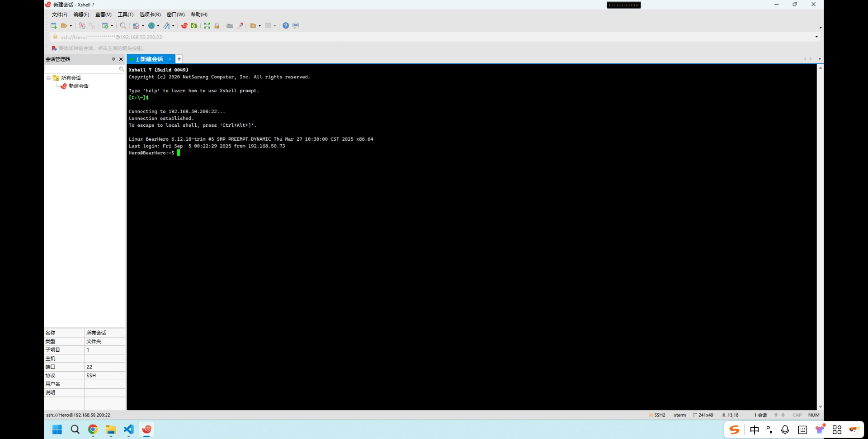Click the Find magnifier in the toolbar
The width and height of the screenshot is (868, 439).
coord(123,26)
